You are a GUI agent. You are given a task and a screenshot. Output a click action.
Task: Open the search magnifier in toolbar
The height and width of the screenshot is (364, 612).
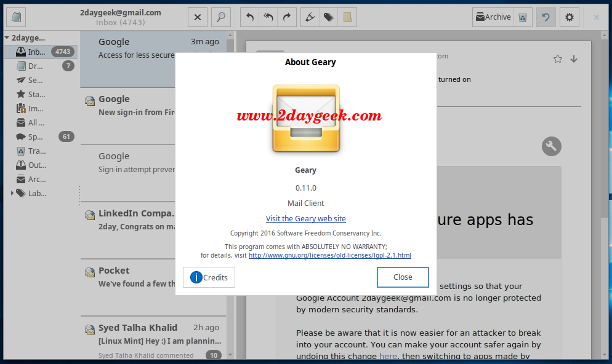221,17
